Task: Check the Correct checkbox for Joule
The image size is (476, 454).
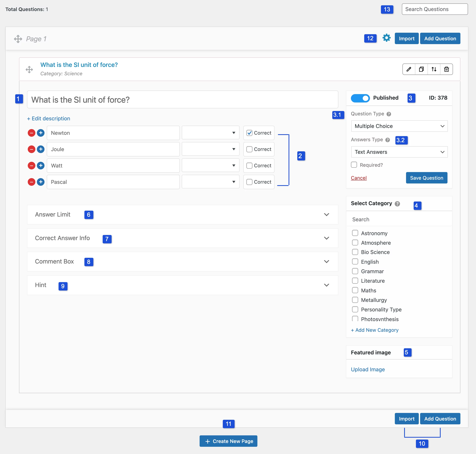Action: (249, 149)
